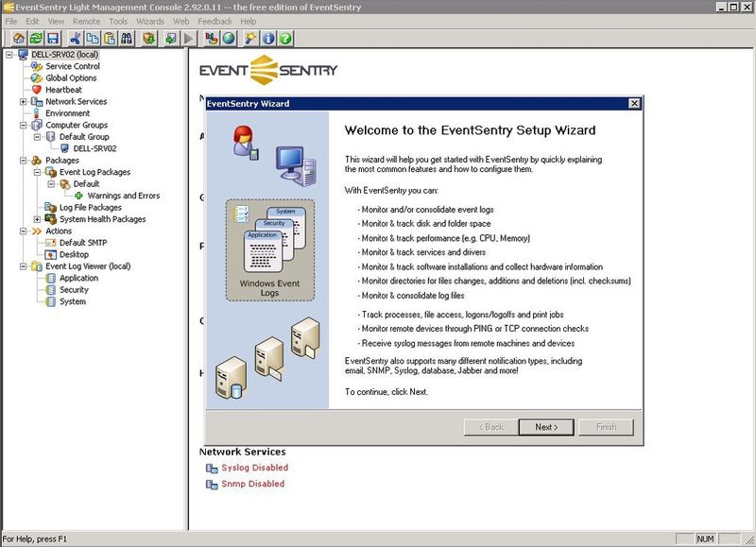Select Global Options in the tree
Viewport: 756px width, 547px height.
coord(71,77)
